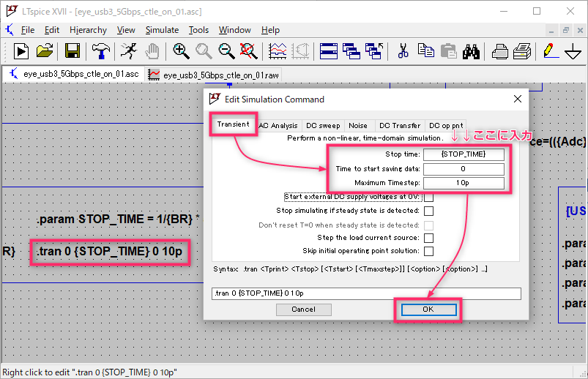Zoom in with the plus magnifier

click(181, 51)
